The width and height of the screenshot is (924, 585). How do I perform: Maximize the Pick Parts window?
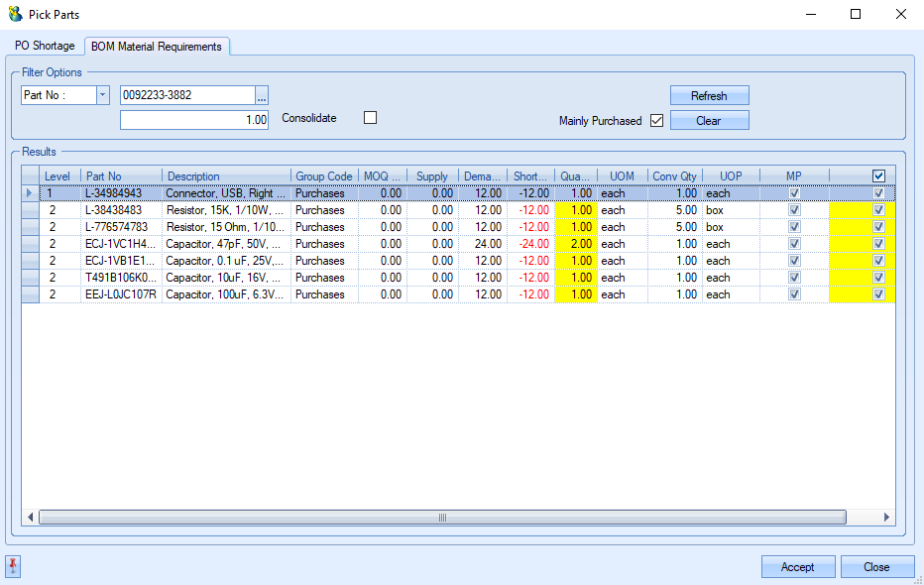[856, 15]
